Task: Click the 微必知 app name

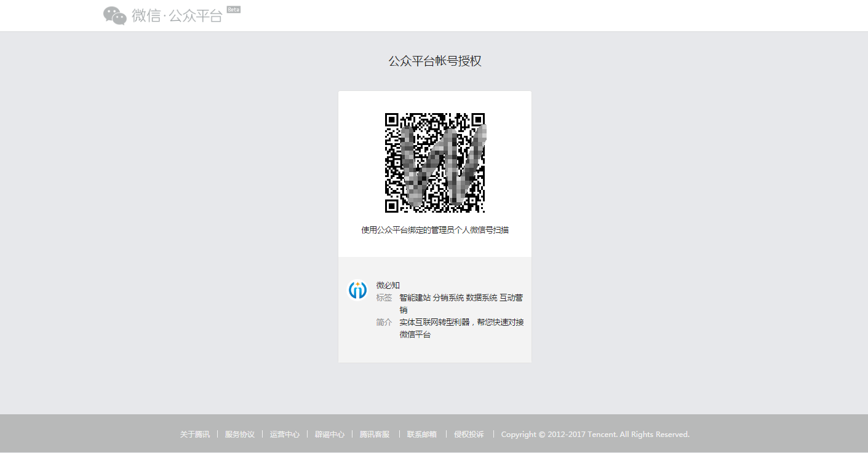Action: pos(388,285)
